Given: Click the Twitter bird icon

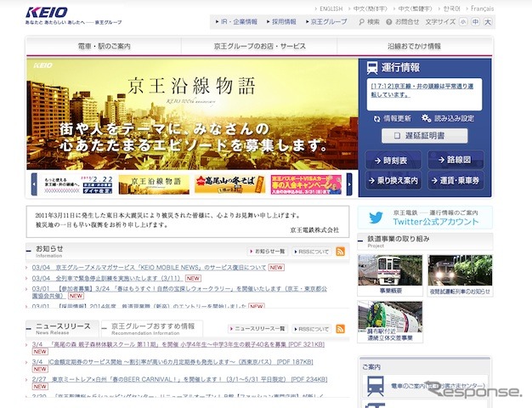Looking at the screenshot, I should coord(376,218).
